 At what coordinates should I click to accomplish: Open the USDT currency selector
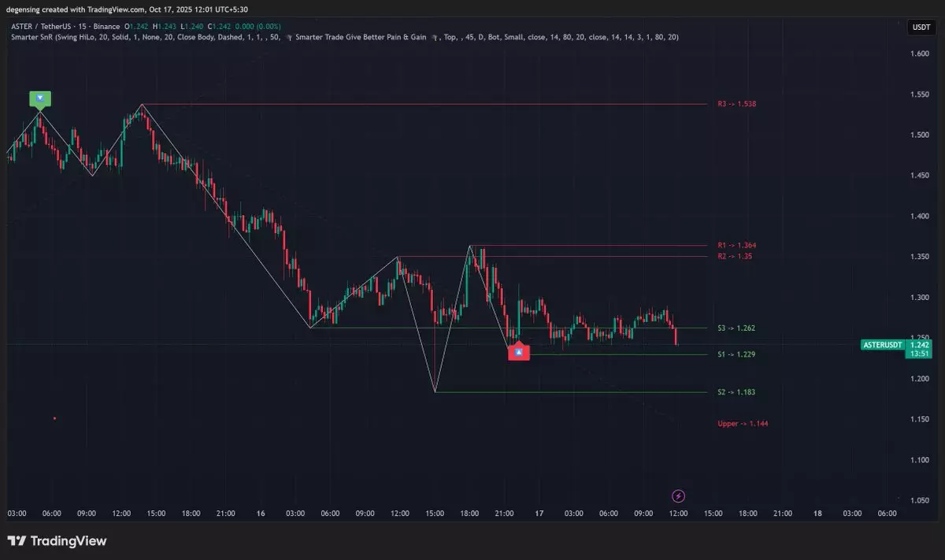coord(920,27)
